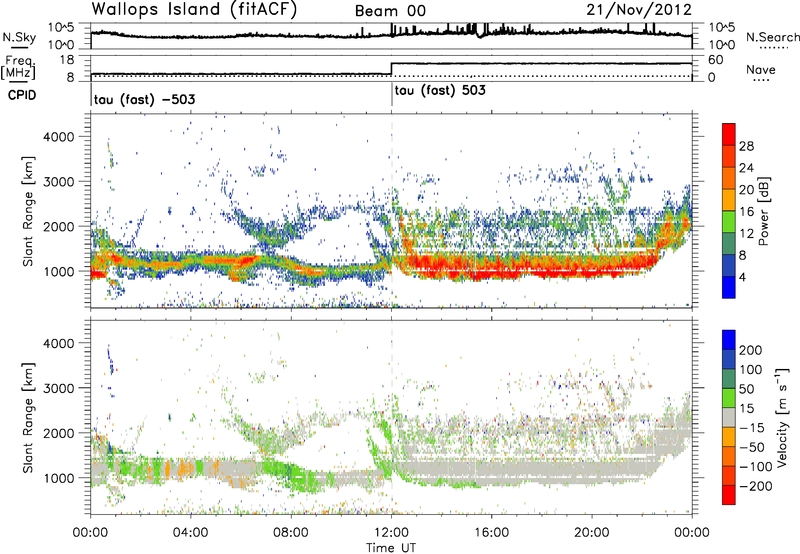Viewport: 800px width, 554px height.
Task: Click the 'N.Search' legend label
Action: click(772, 37)
